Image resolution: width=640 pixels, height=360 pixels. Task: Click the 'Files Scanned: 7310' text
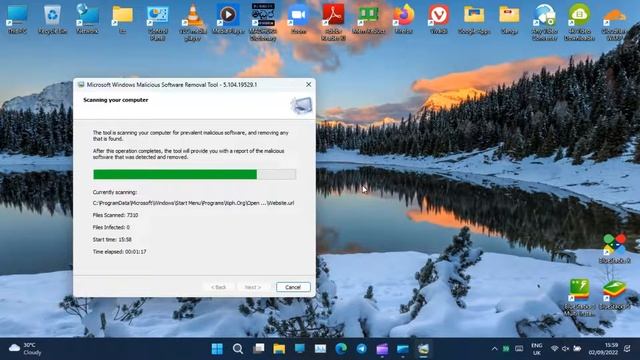116,215
